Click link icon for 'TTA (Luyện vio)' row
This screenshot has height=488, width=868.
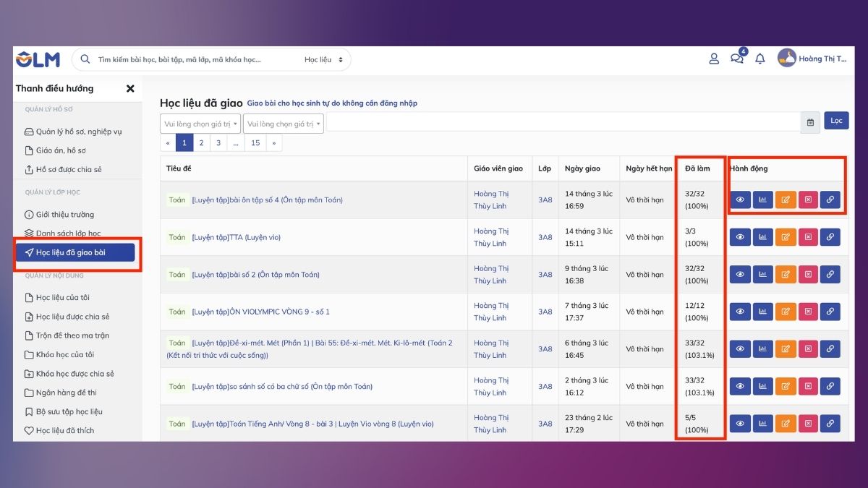[x=830, y=237]
